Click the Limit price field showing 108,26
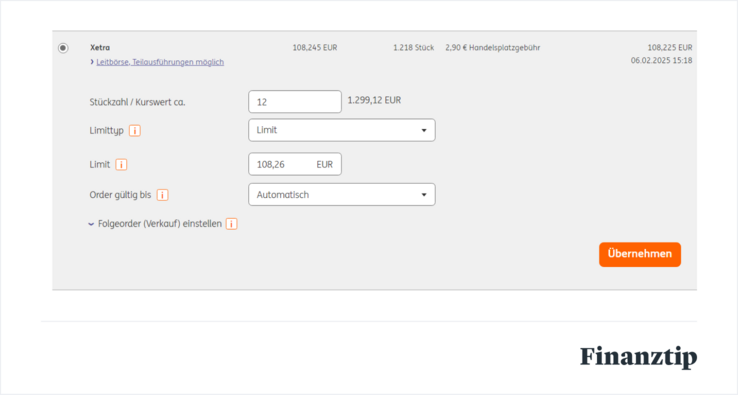 (x=295, y=164)
